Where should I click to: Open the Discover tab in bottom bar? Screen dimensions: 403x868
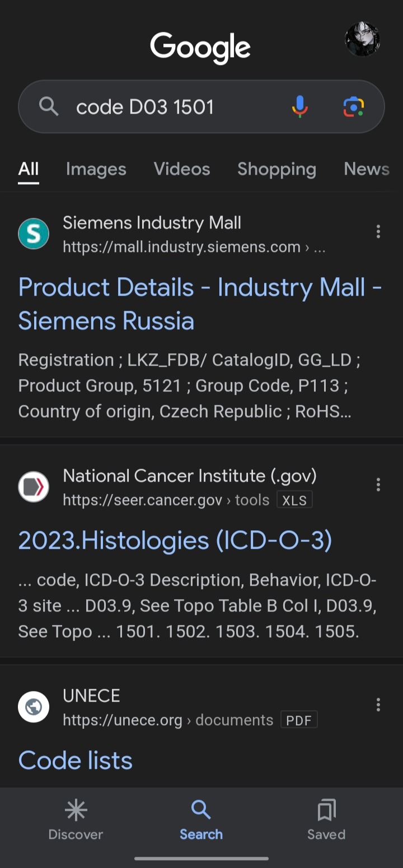pyautogui.click(x=76, y=820)
